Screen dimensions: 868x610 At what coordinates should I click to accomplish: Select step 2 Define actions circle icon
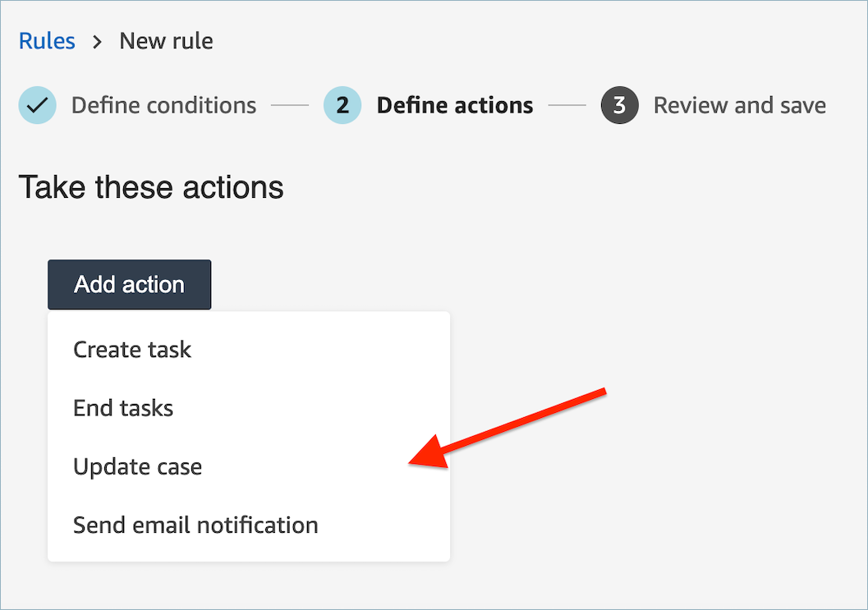point(342,105)
